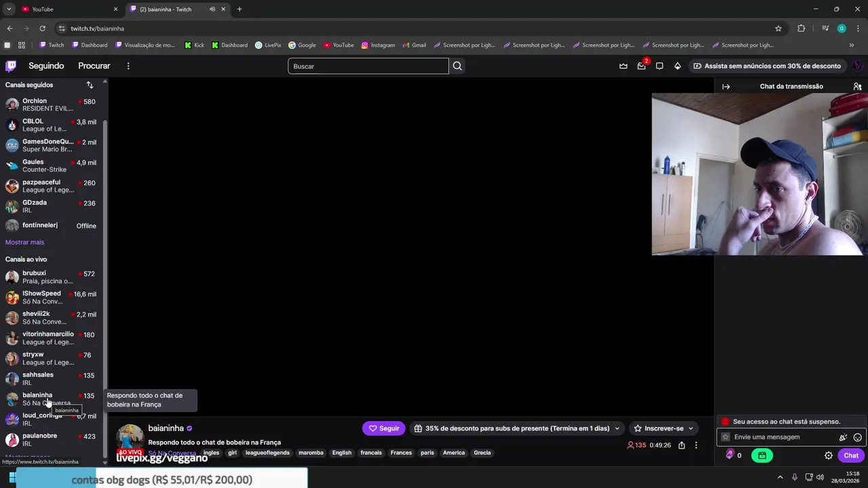This screenshot has width=868, height=488.
Task: Open Gaules channel in sidebar
Action: (x=52, y=165)
